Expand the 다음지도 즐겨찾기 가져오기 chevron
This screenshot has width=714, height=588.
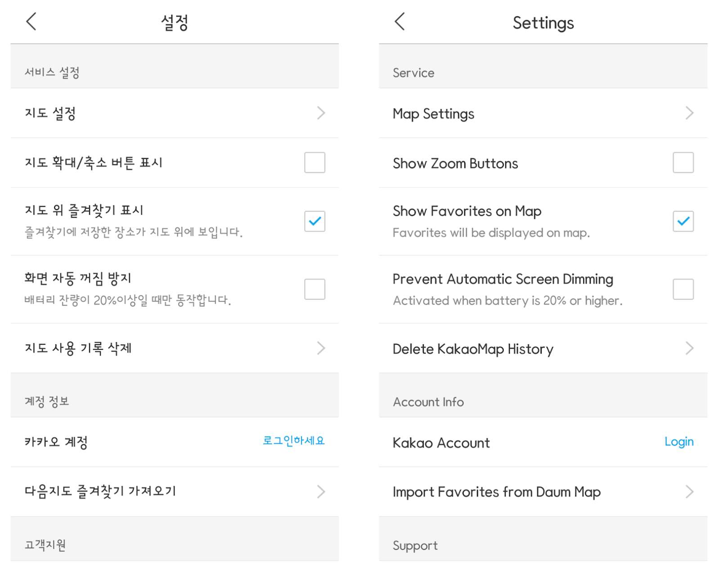321,491
